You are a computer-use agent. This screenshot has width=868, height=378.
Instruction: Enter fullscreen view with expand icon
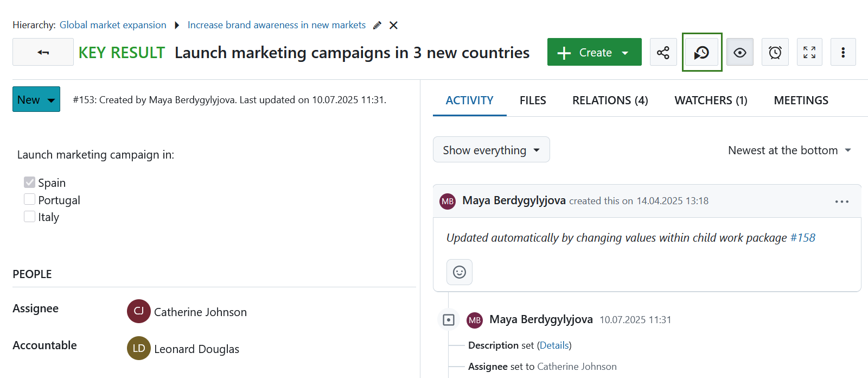tap(809, 52)
